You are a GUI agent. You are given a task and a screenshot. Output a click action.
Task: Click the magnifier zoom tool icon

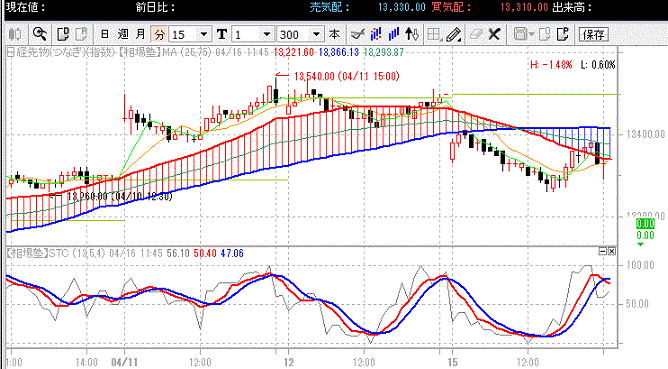[x=40, y=34]
